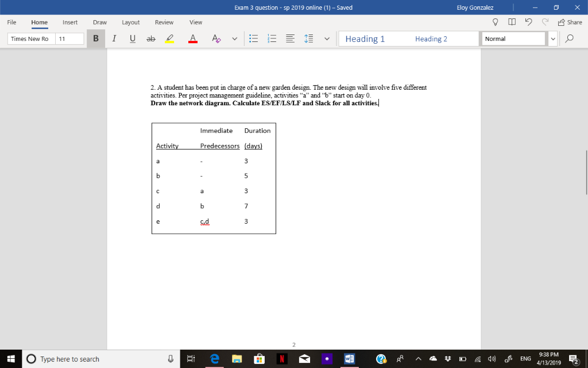Apply yellow text highlight color
This screenshot has width=588, height=368.
pyautogui.click(x=169, y=38)
